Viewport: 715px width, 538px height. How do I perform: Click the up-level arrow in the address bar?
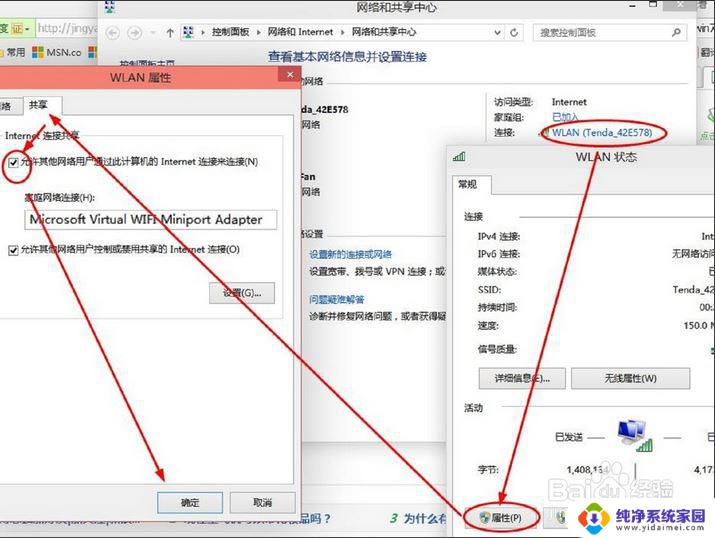[170, 33]
